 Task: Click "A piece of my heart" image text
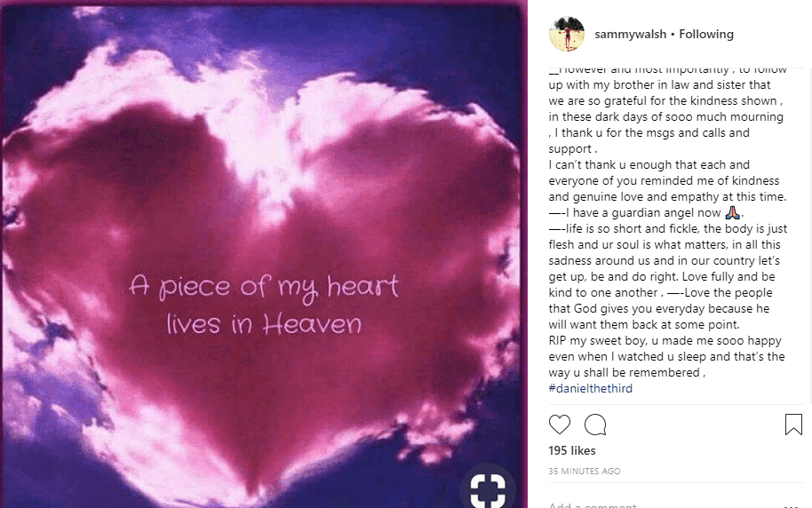264,286
